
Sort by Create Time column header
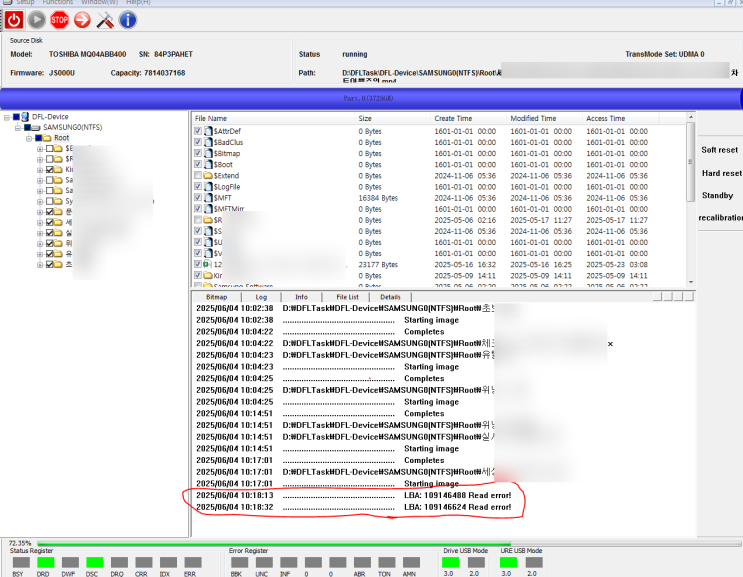click(x=469, y=118)
